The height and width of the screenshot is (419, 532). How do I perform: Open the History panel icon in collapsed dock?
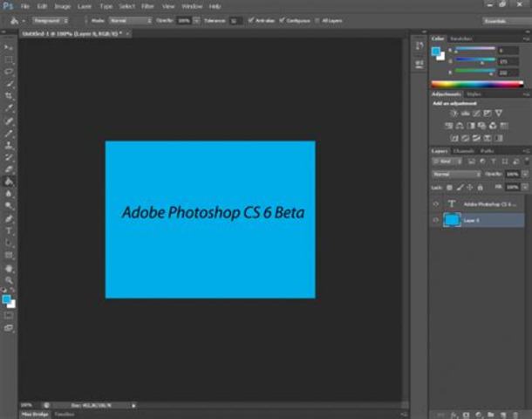419,45
